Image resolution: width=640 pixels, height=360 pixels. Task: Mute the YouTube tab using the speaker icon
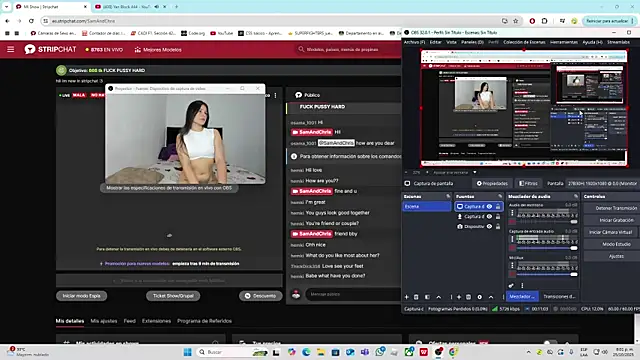(x=157, y=7)
